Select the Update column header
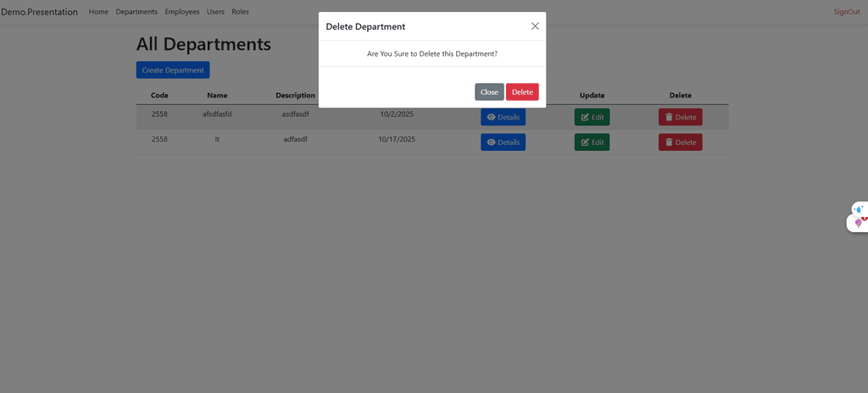The image size is (868, 393). point(593,95)
